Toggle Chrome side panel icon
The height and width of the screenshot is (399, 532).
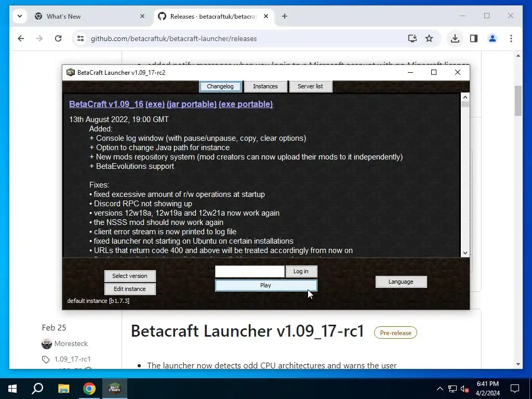click(474, 38)
